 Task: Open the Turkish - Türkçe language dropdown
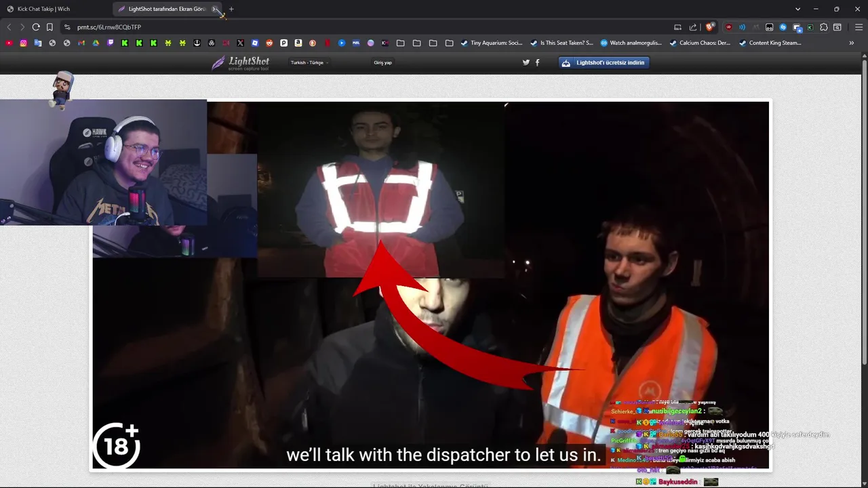309,62
